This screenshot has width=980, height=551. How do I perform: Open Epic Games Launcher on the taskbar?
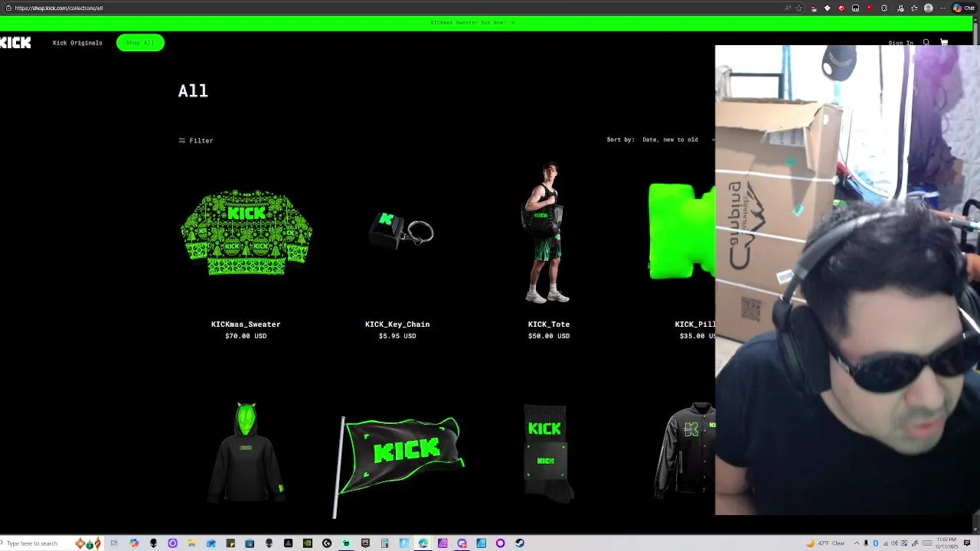(365, 543)
